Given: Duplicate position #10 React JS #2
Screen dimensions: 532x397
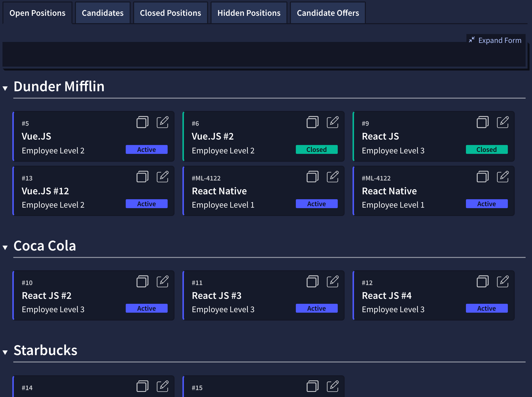Looking at the screenshot, I should coord(142,281).
